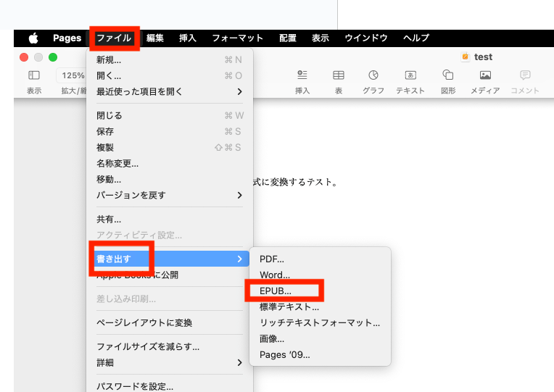Choose 移動... menu item
This screenshot has width=554, height=392.
coord(170,180)
